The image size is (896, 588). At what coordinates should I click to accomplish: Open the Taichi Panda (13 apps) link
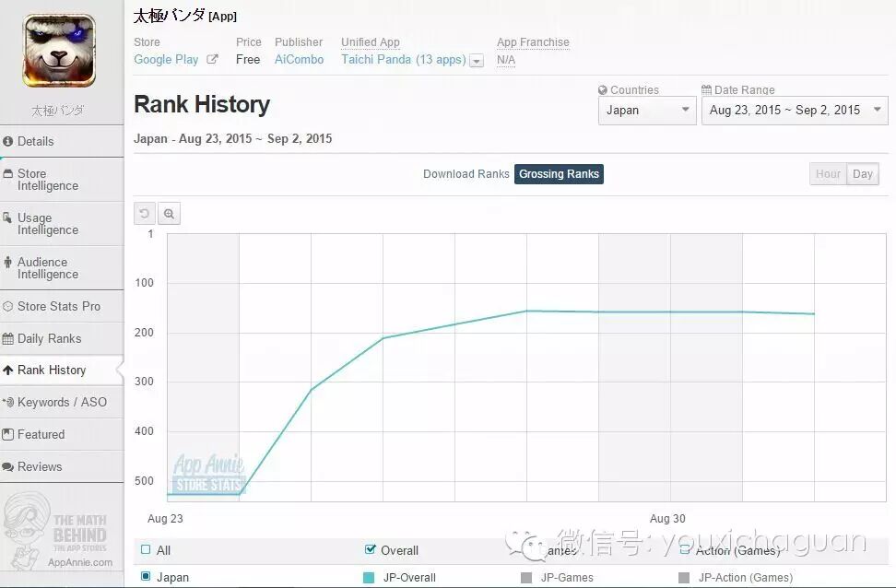click(404, 59)
